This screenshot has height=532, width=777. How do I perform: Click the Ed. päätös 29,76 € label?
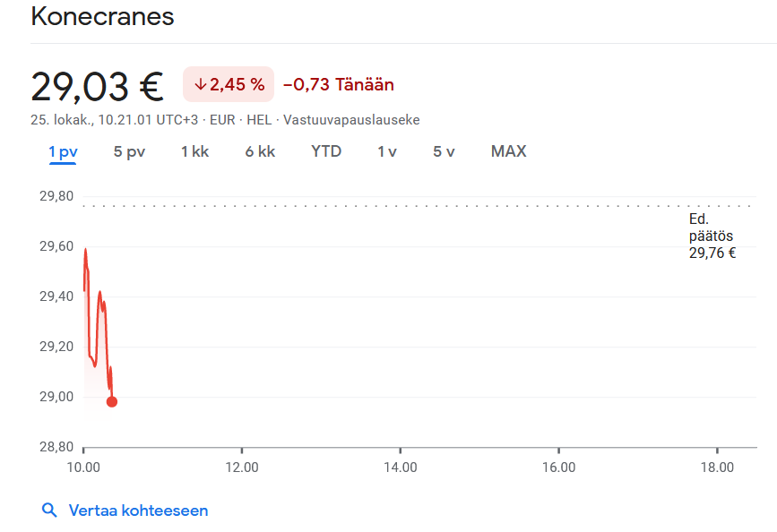[x=712, y=236]
